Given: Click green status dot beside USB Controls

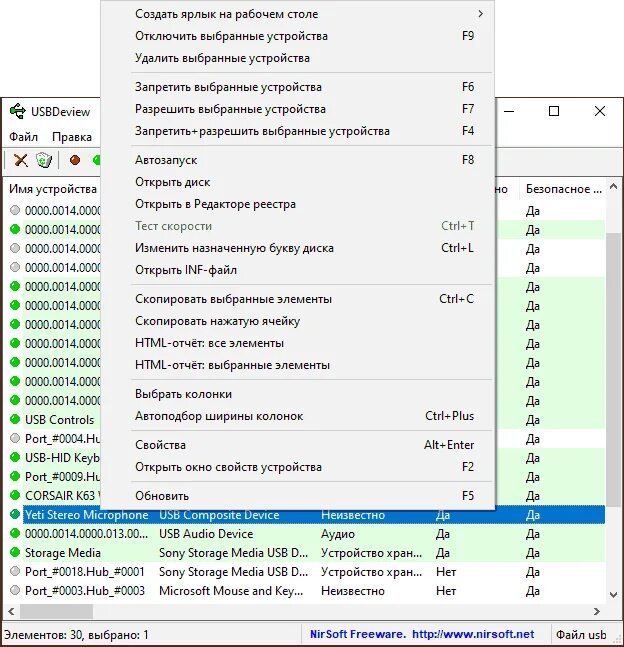Looking at the screenshot, I should (15, 419).
